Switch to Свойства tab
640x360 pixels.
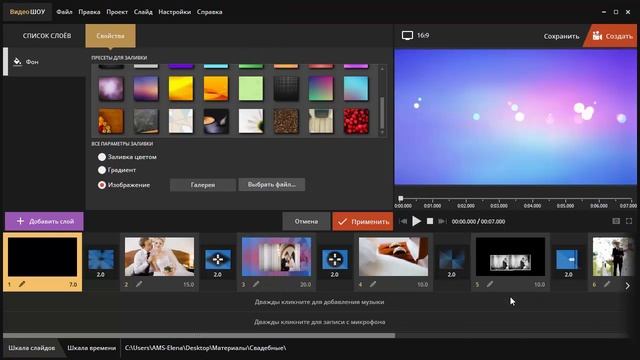coord(110,36)
